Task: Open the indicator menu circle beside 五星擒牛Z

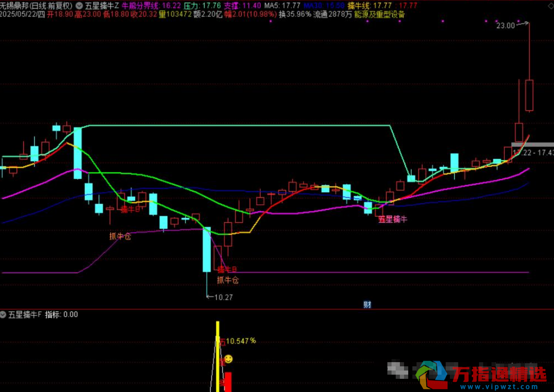Action: [79, 6]
